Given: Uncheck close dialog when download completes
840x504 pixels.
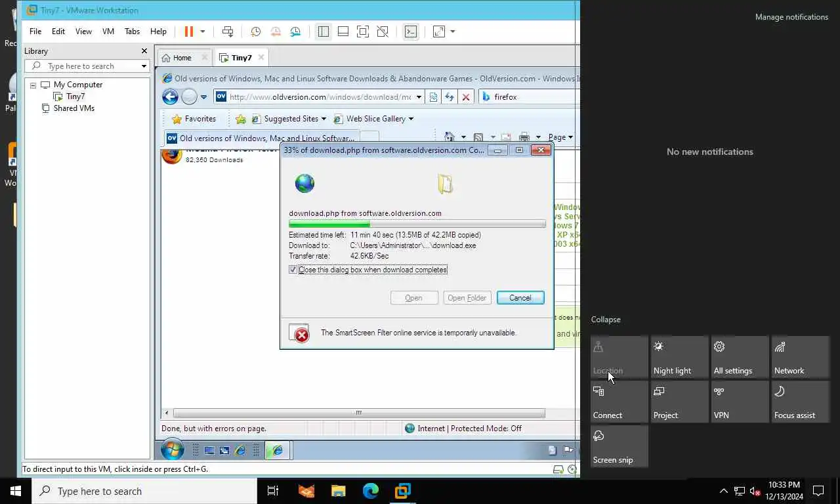Looking at the screenshot, I should click(293, 270).
